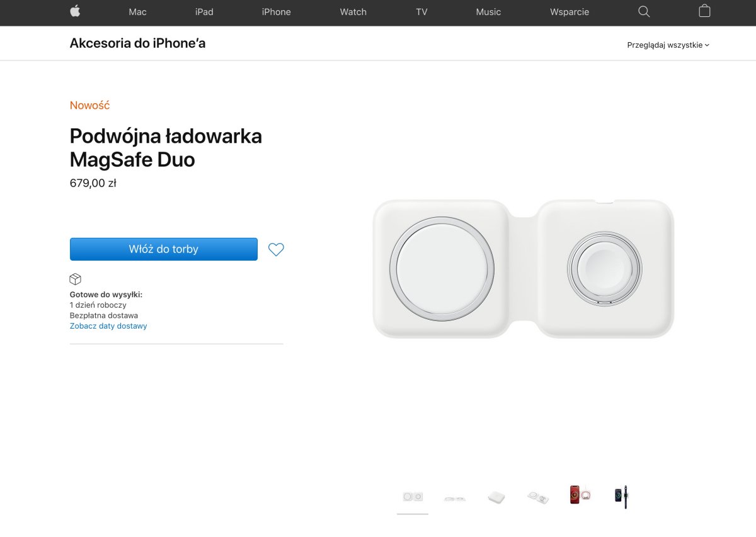Open the iPhone navigation item
This screenshot has height=537, width=756.
coord(277,12)
